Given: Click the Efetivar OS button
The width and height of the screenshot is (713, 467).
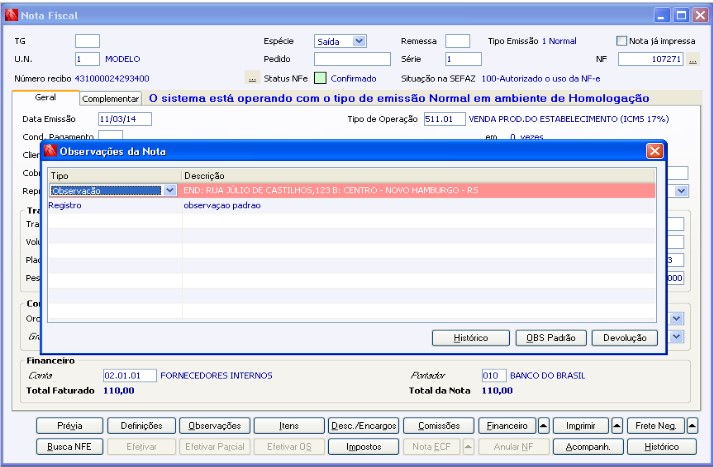Looking at the screenshot, I should 289,447.
